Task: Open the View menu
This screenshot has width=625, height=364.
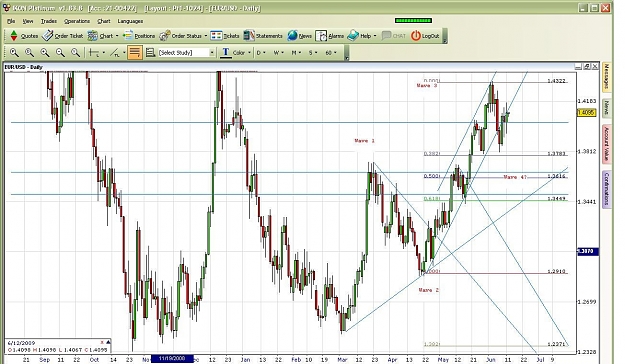Action: 28,21
